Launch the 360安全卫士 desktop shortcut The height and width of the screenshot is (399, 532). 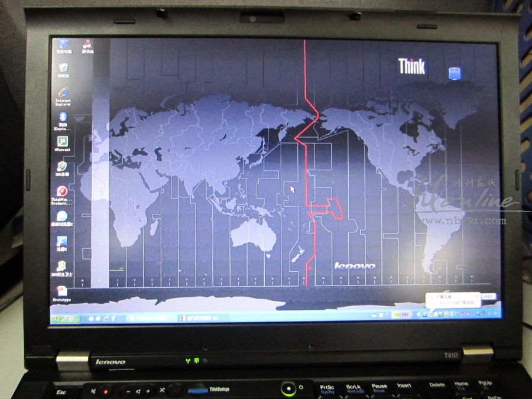pos(61,269)
